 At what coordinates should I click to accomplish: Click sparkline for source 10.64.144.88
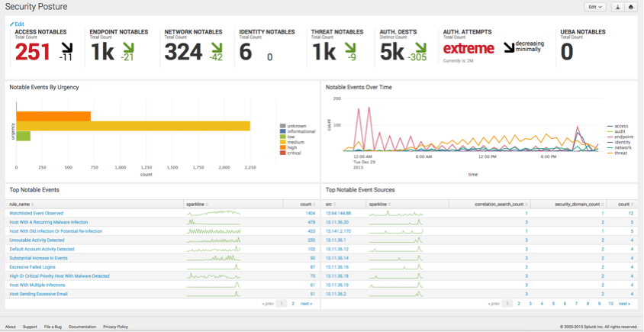coord(396,213)
